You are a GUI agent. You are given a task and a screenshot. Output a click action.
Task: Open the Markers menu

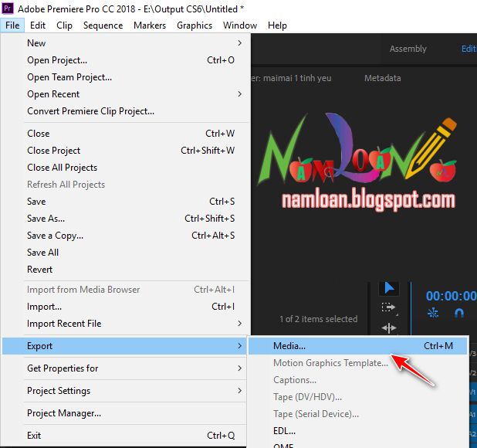[x=150, y=25]
